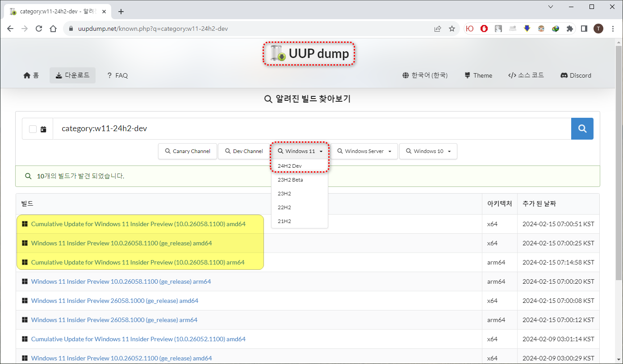Open Insider Preview 10.0.26058.1100 ge_release amd64
The image size is (623, 364).
(121, 243)
